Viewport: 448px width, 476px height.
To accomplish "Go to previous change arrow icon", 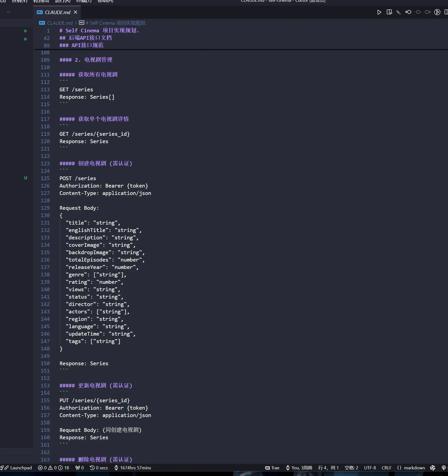I will [408, 12].
